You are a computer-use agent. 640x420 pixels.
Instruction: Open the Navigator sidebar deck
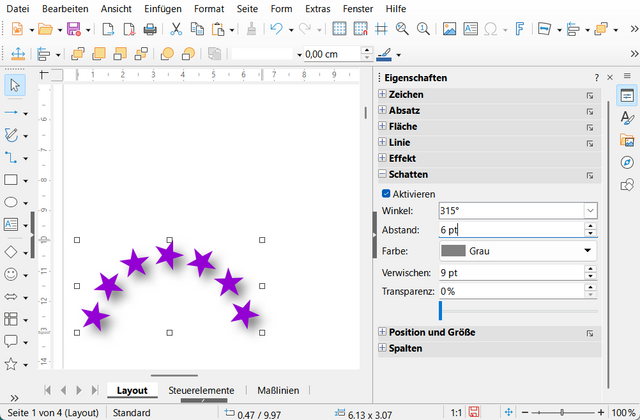627,162
